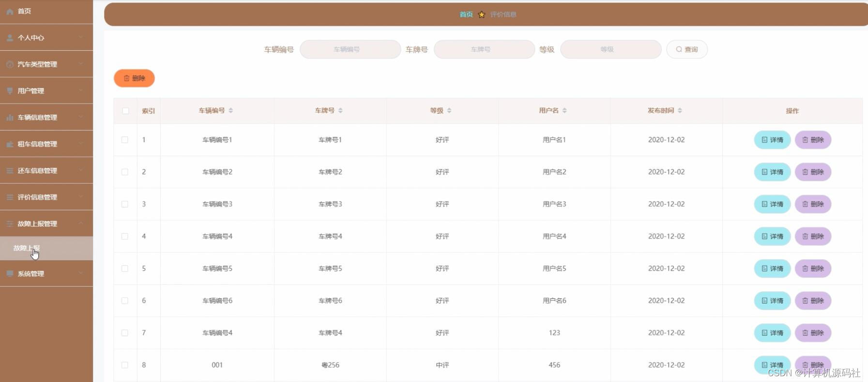Sort by 用户名 column arrows
Image resolution: width=868 pixels, height=382 pixels.
click(x=564, y=111)
